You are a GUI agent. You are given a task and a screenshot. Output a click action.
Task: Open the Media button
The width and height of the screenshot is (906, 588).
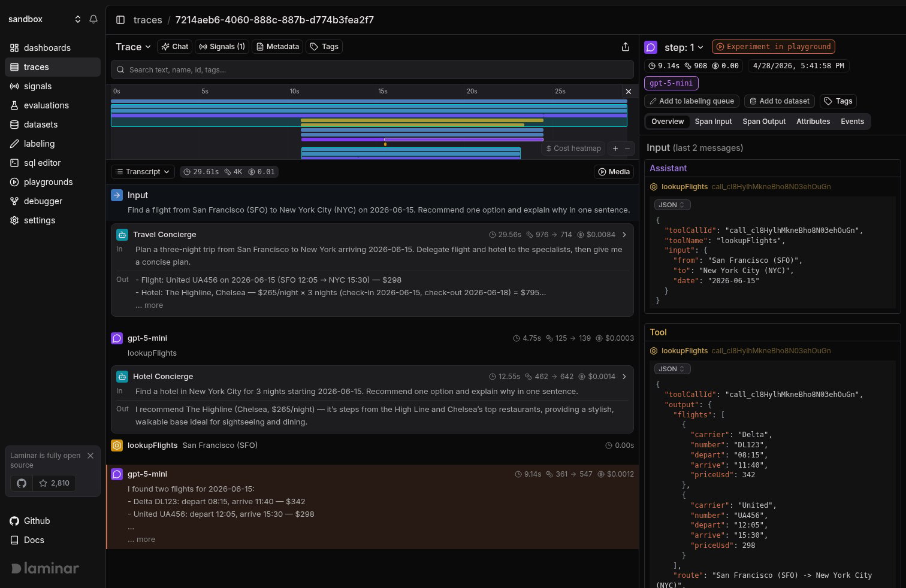point(614,172)
